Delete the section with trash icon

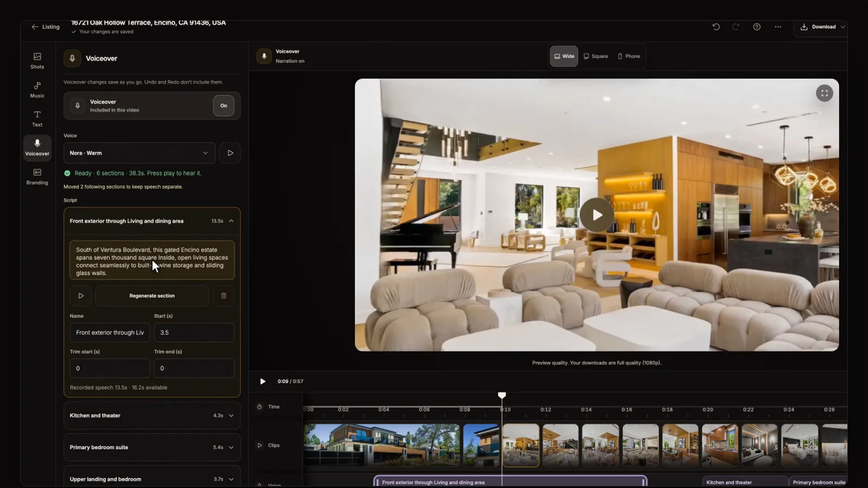click(224, 296)
